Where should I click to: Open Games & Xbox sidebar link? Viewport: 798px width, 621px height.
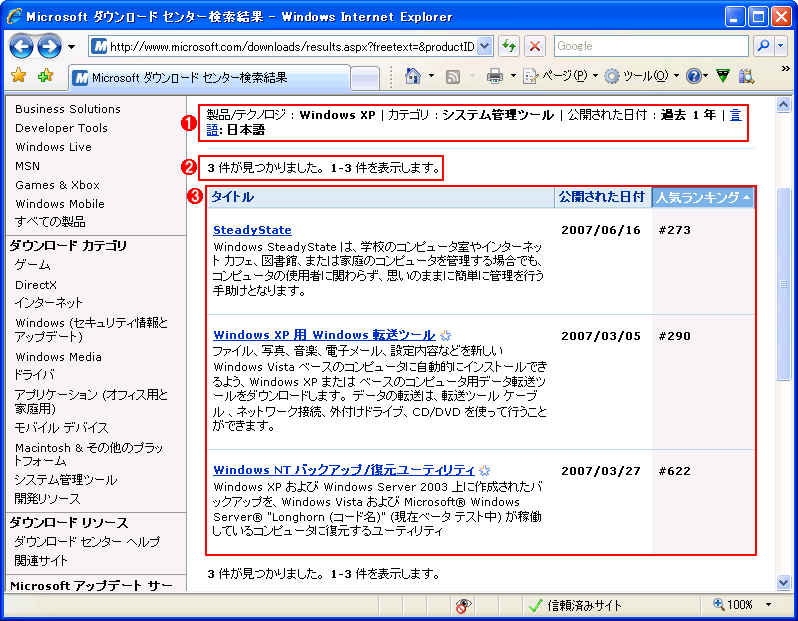coord(57,185)
